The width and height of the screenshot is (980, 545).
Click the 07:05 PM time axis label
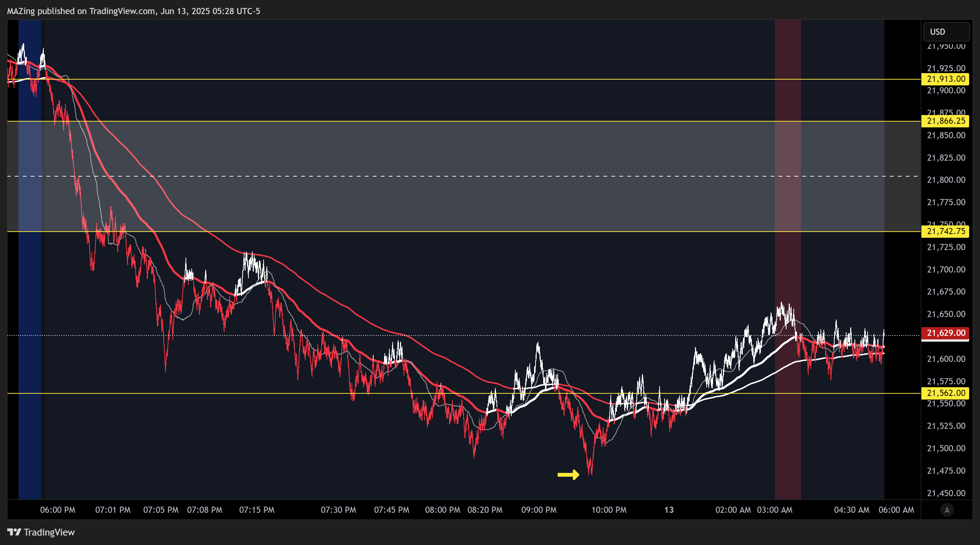[x=161, y=510]
